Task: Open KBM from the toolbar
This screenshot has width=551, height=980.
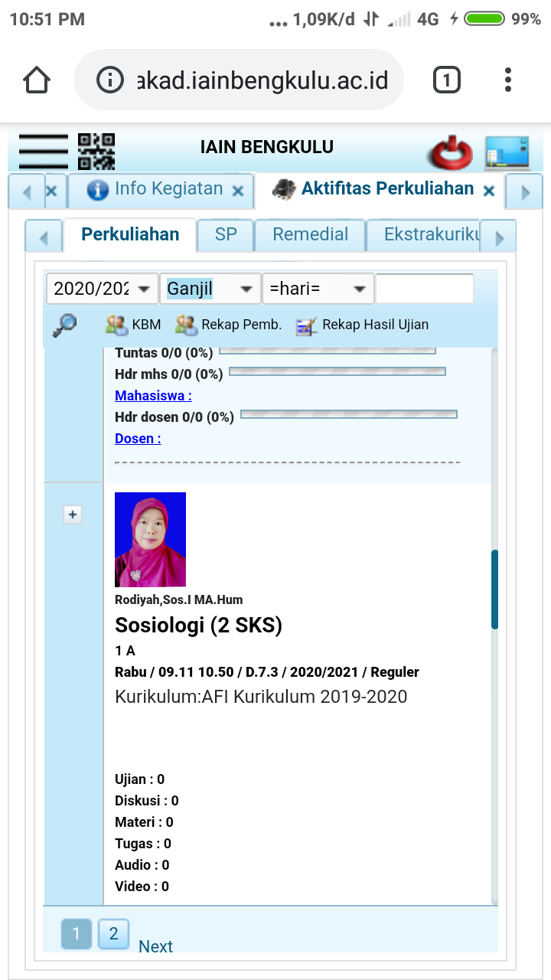Action: [x=133, y=325]
